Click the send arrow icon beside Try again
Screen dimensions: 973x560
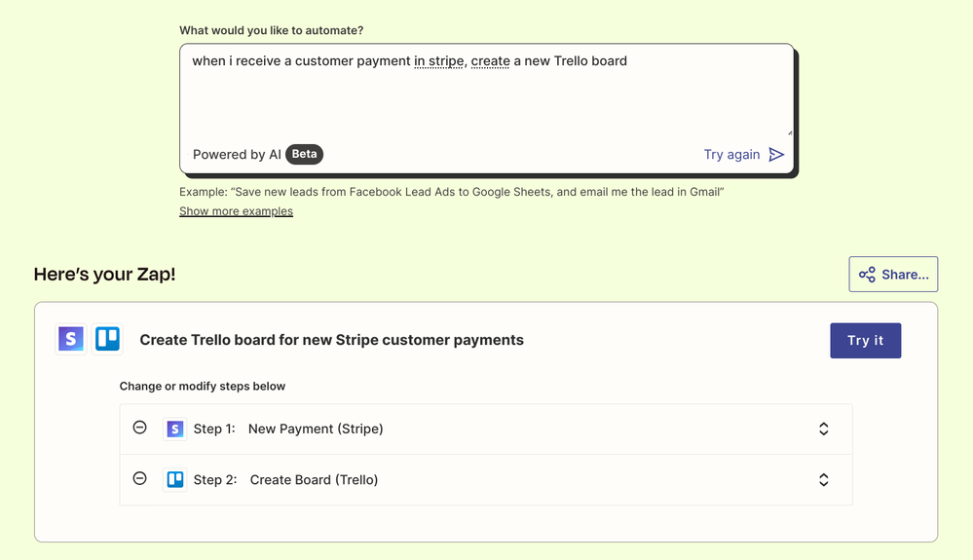click(x=776, y=155)
